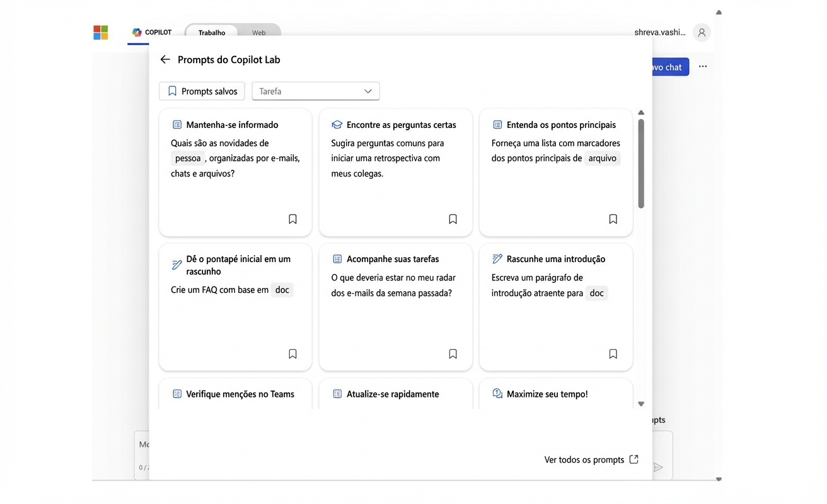This screenshot has width=827, height=504.
Task: Select the arquivo placeholder in Entenda os pontos principais
Action: [x=602, y=158]
